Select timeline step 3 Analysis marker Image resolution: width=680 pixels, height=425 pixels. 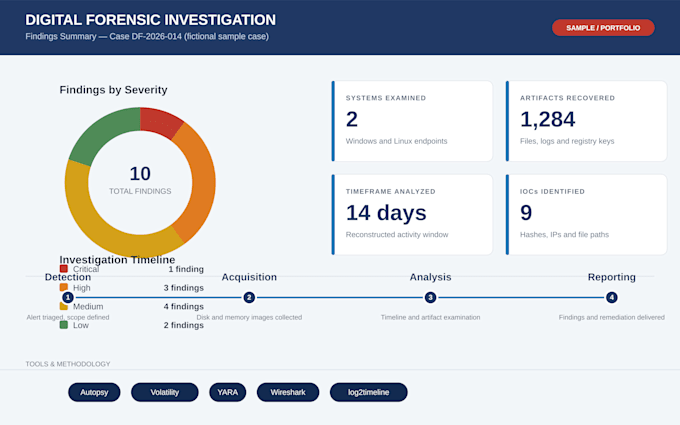(x=430, y=298)
